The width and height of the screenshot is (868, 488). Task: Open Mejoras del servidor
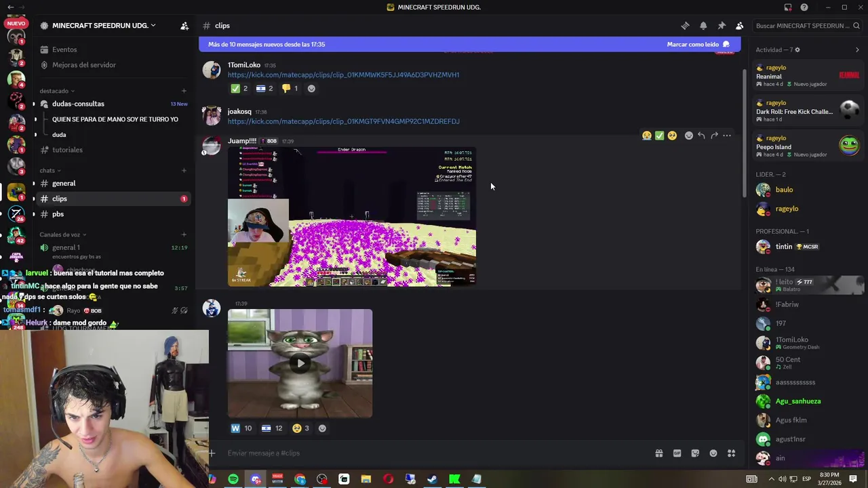click(x=113, y=65)
